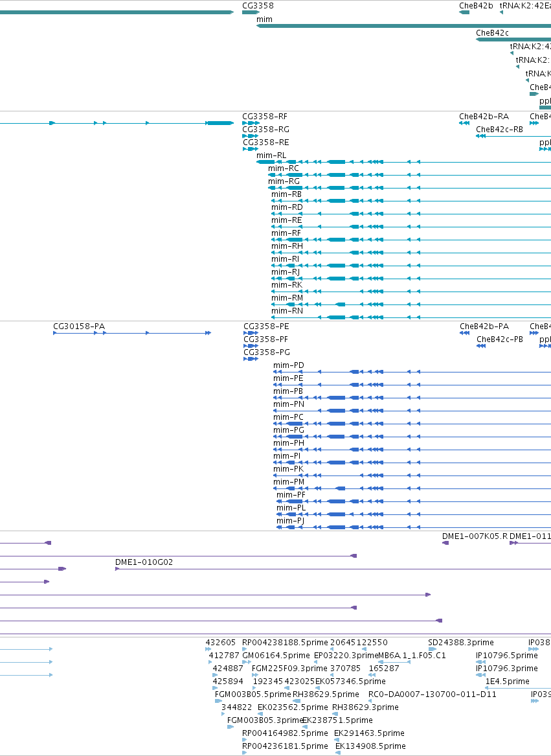Select transcript mim-RL
The image size is (551, 756).
(271, 155)
